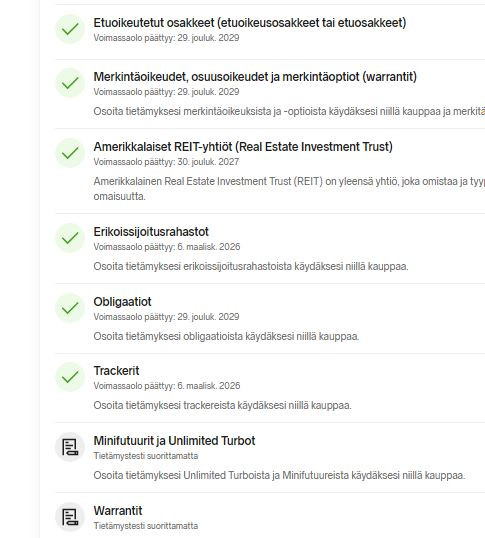
Task: Open the Merkintäoikeudet, osuusoikeudet ja merkintäoptiot entry
Action: 255,77
